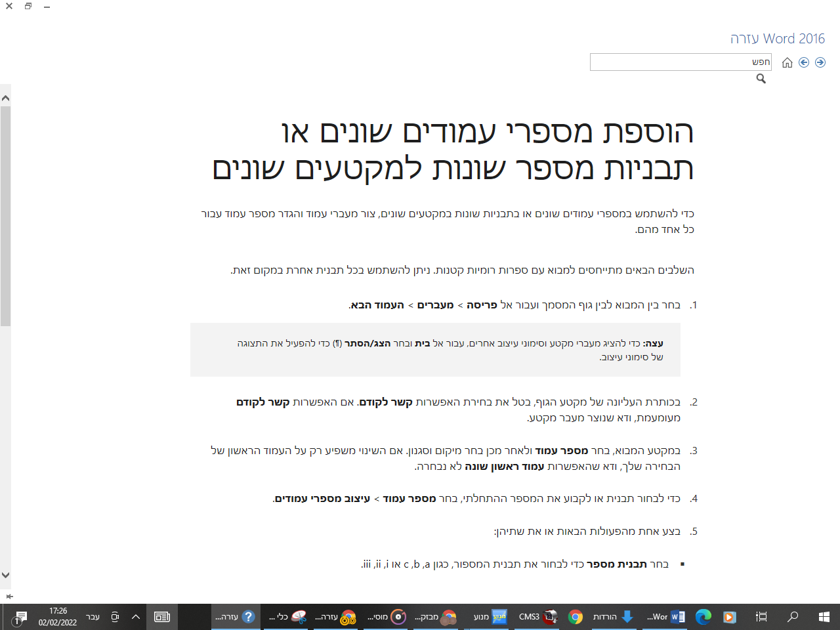Switch to the Word taskbar window
Viewport: 840px width, 630px height.
click(x=665, y=617)
